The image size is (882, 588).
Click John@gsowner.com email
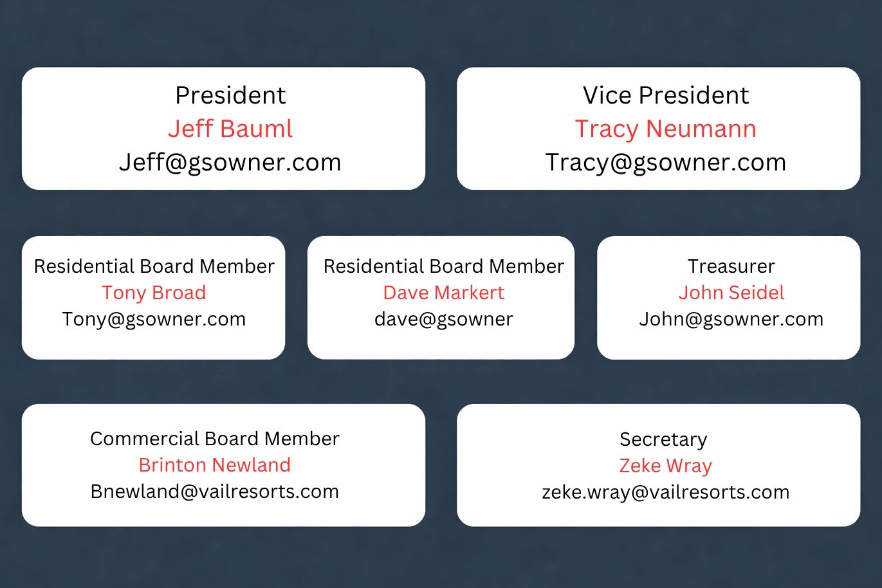[x=731, y=319]
